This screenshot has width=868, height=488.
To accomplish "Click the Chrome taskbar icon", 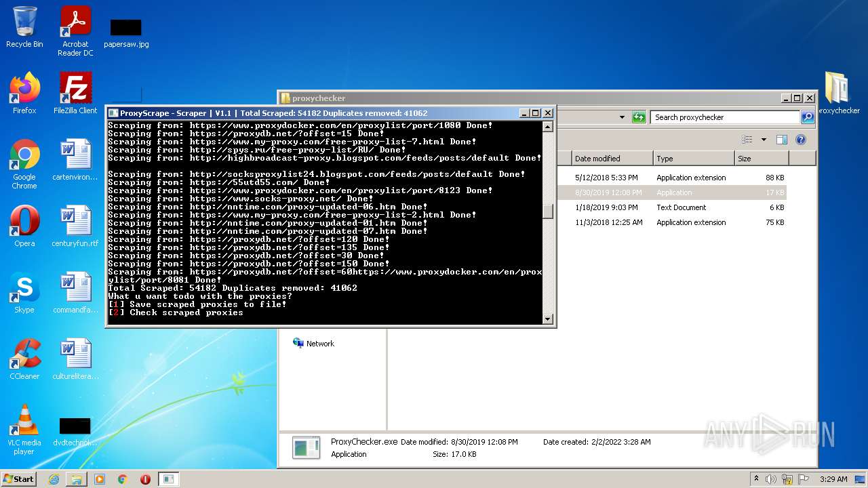I will pos(123,479).
